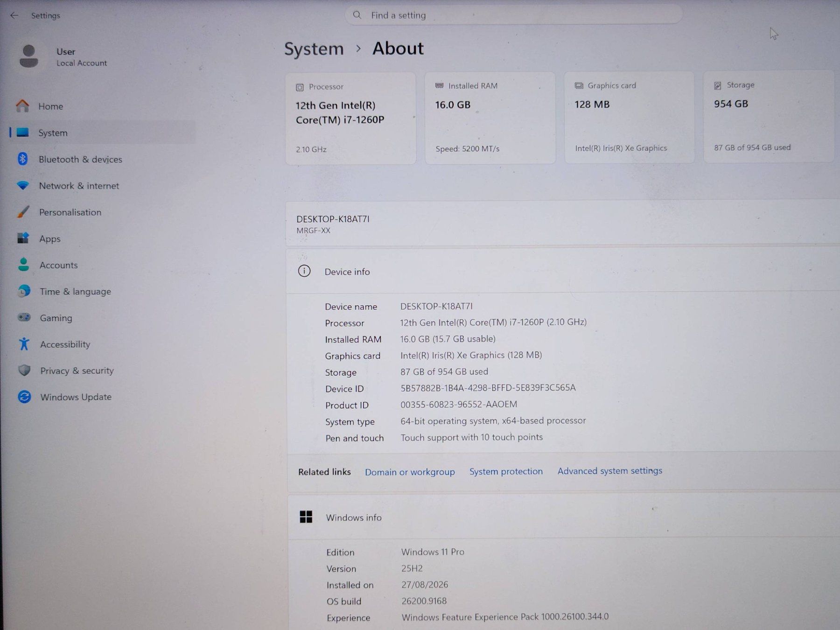Click the Windows logo icon

coord(306,517)
